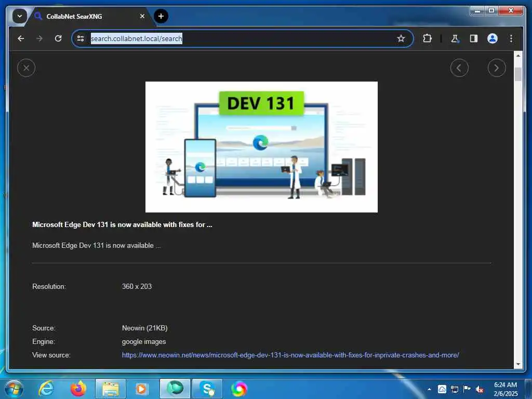The width and height of the screenshot is (532, 399).
Task: Click the DEV 131 preview image
Action: [x=261, y=147]
